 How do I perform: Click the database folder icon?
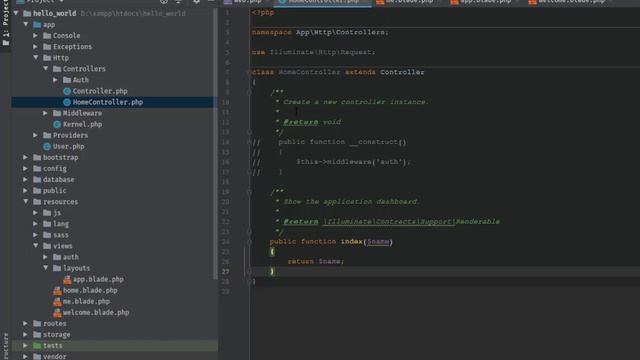point(37,179)
